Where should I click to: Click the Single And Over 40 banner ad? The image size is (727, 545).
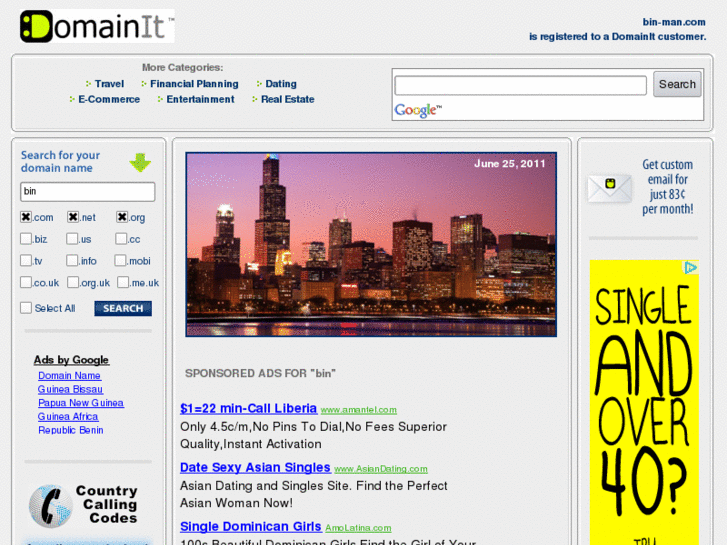pos(644,402)
